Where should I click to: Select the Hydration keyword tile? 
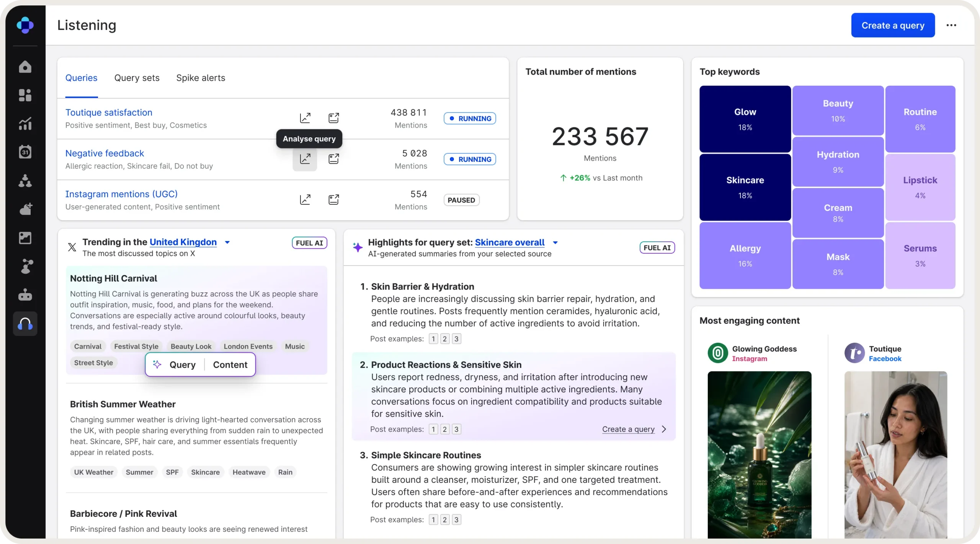tap(838, 162)
